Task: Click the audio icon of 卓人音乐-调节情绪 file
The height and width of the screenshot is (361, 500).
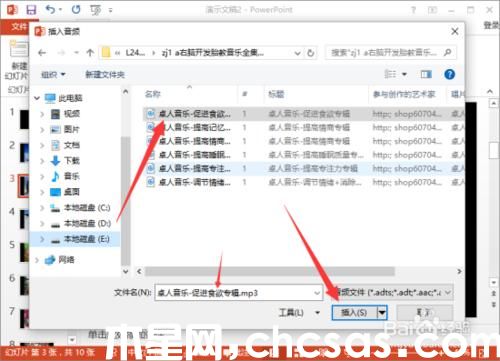Action: (151, 182)
